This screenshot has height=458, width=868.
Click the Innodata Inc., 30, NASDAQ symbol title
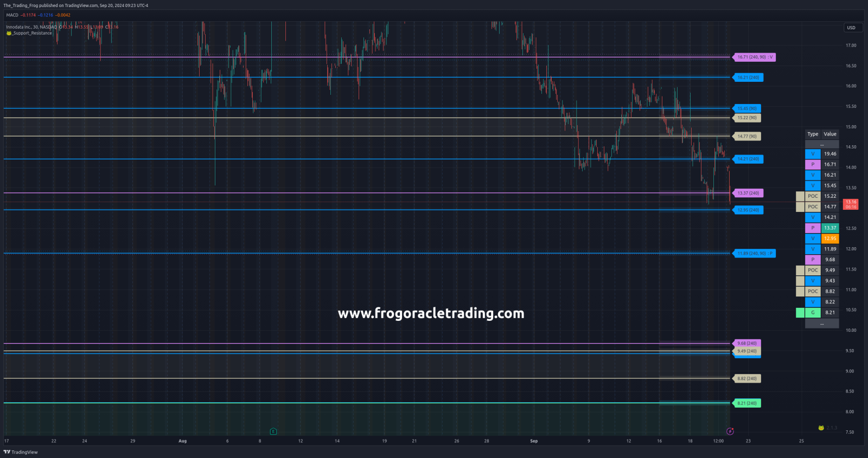tap(31, 27)
